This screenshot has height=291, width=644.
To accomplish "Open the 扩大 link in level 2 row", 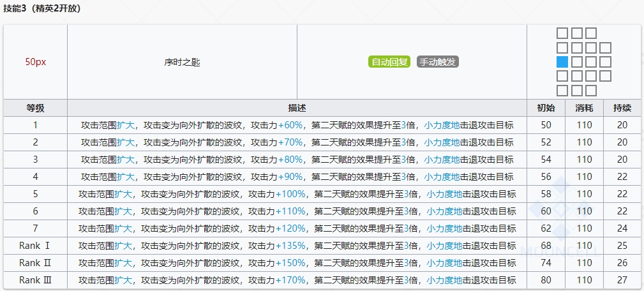I will (x=126, y=142).
